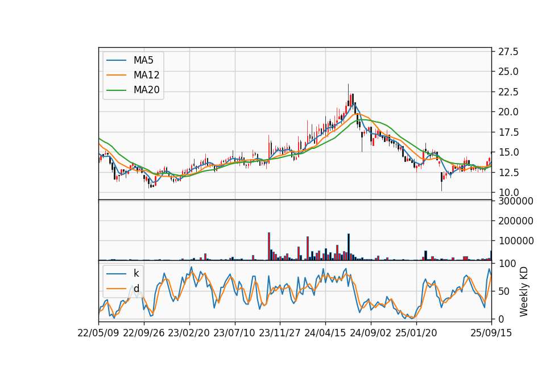Click the 23/02/20 date label
This screenshot has width=546, height=392.
pos(189,333)
